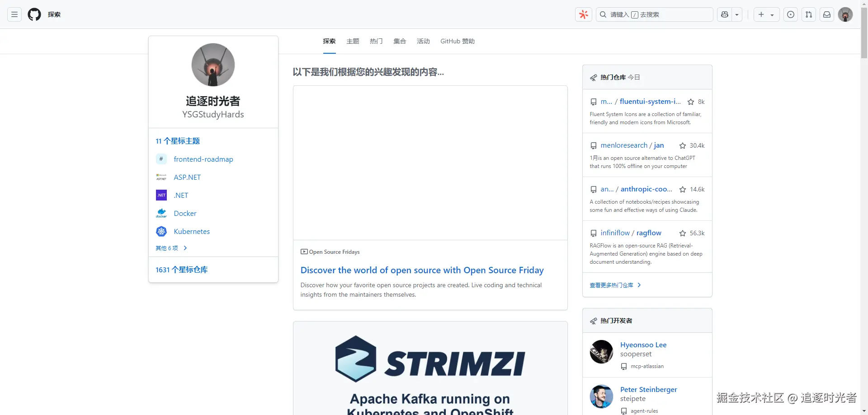Screen dimensions: 868x415
Task: Open the Pull requests icon in header
Action: pos(809,14)
